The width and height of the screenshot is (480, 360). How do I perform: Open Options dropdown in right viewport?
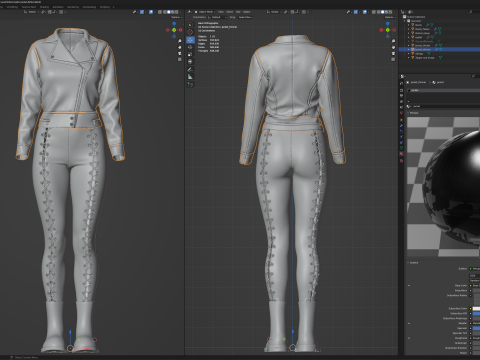click(389, 17)
